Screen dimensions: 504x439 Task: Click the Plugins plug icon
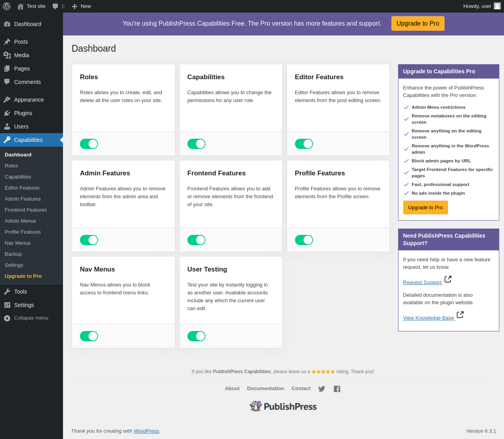click(x=7, y=113)
